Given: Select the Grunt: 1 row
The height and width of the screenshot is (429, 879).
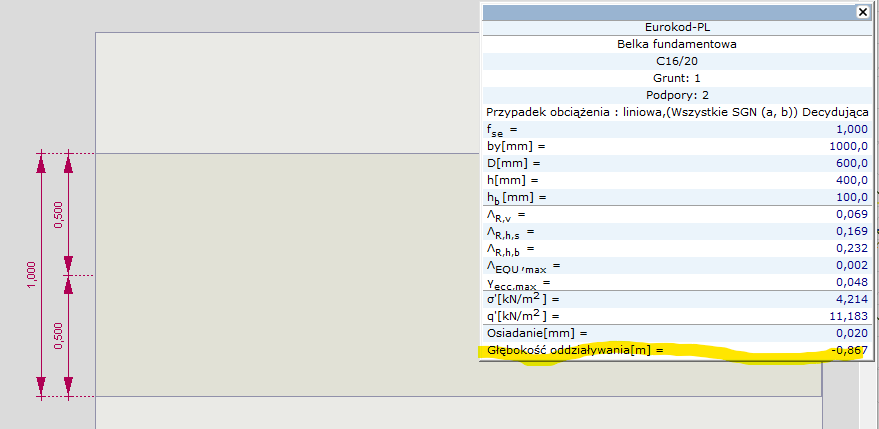Looking at the screenshot, I should [x=675, y=77].
